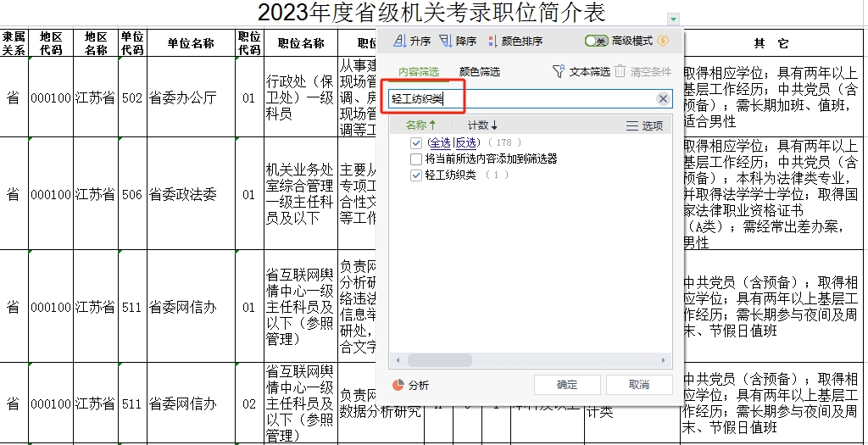The image size is (868, 445).
Task: Click the green filter dropdown arrow above the panel
Action: pos(673,19)
